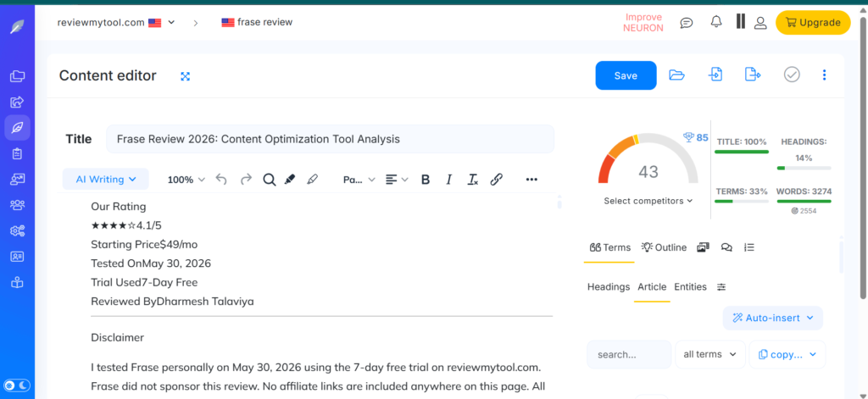Select the content editor leaf sidebar icon
The image size is (868, 399).
(x=17, y=128)
